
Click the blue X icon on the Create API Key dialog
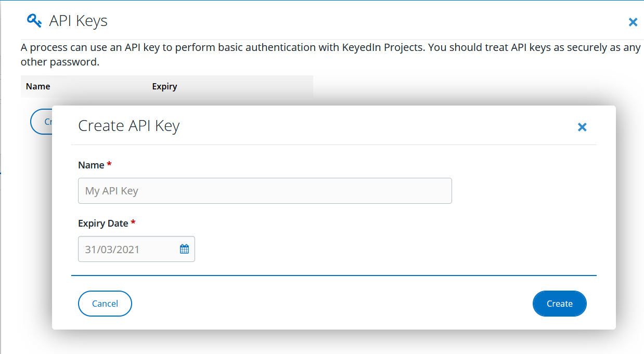(582, 127)
